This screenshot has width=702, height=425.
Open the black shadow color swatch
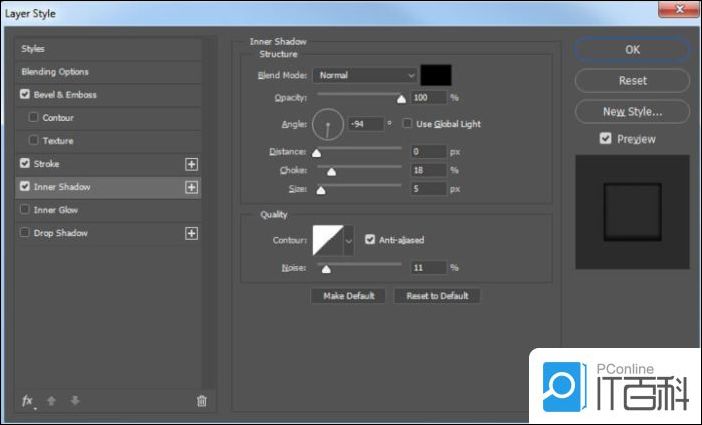(x=436, y=75)
